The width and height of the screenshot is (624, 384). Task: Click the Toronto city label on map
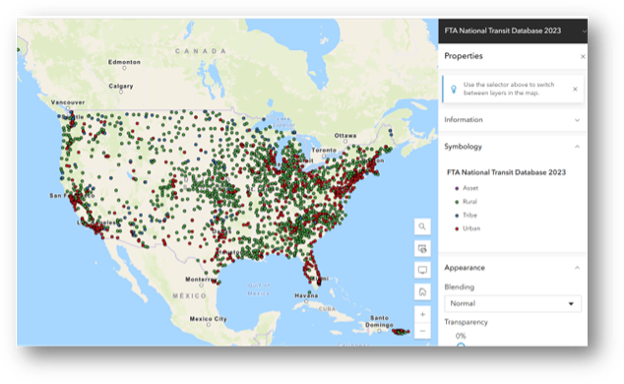click(324, 150)
